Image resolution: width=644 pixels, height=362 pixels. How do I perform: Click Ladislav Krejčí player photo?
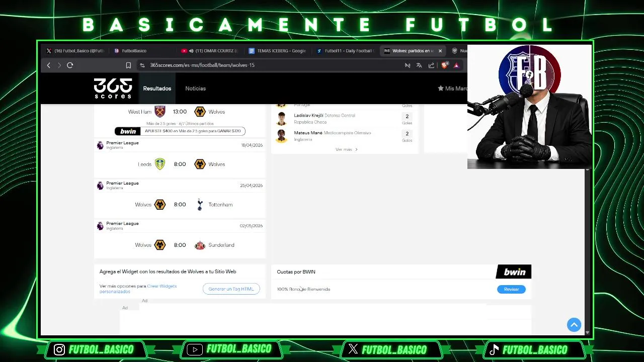[x=282, y=119]
